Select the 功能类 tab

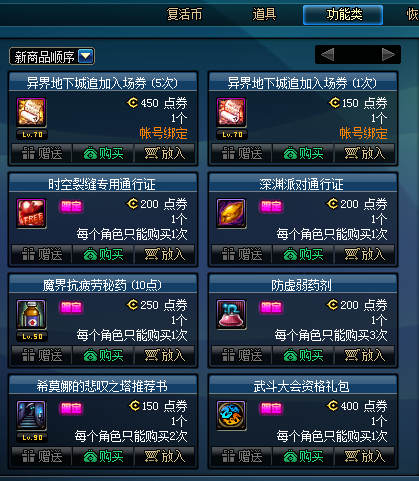[x=343, y=15]
